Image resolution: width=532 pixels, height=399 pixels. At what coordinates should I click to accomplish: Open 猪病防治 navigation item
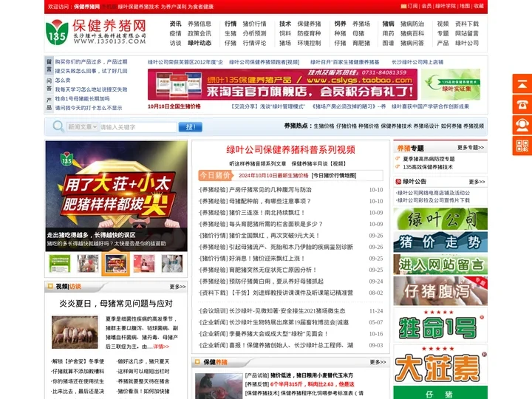coord(412,24)
